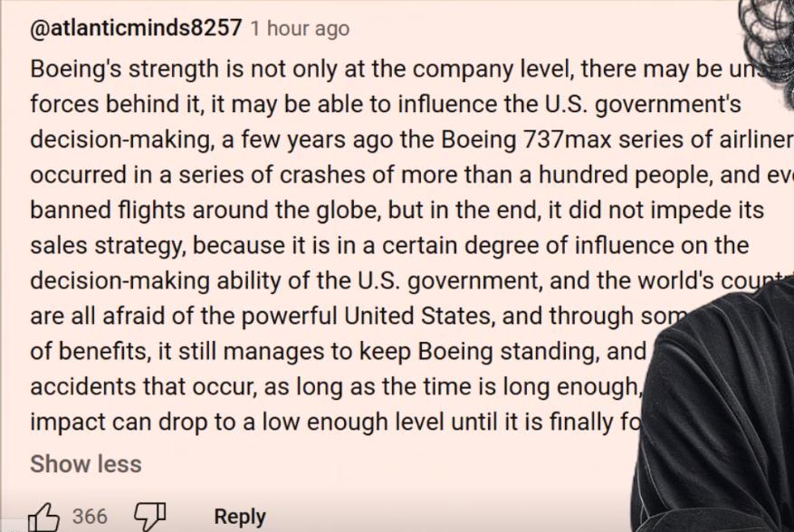This screenshot has width=794, height=532.
Task: Like the comment using thumbs-up icon
Action: tap(43, 518)
